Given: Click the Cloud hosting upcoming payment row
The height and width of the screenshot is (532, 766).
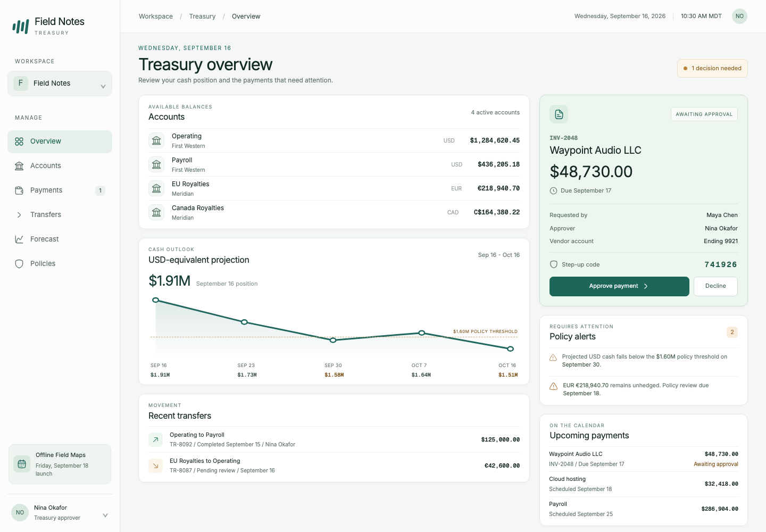Looking at the screenshot, I should pyautogui.click(x=644, y=484).
